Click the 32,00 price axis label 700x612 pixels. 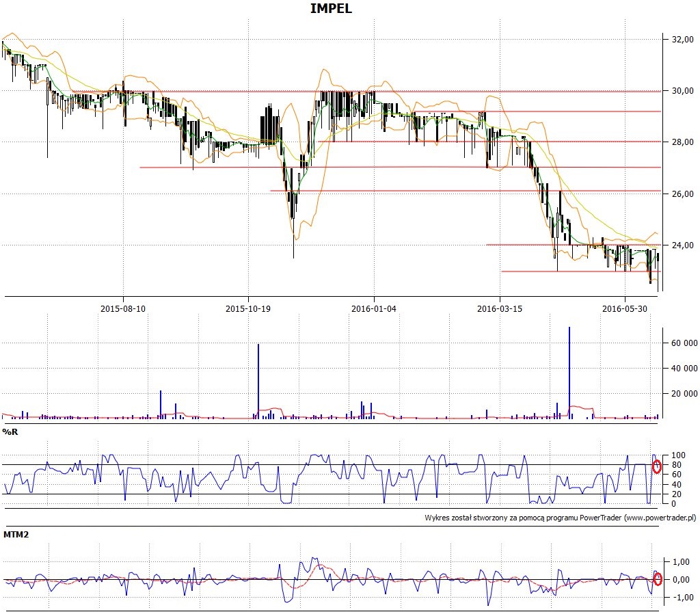point(683,40)
